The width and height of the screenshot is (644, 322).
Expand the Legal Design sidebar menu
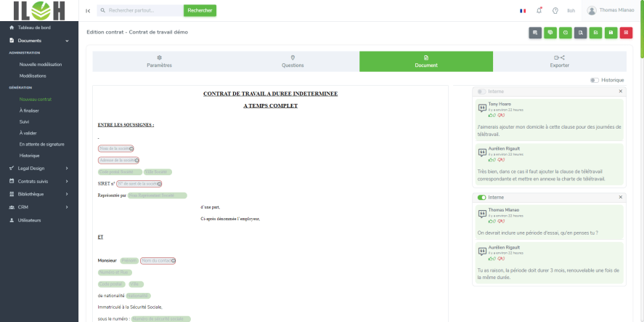39,168
